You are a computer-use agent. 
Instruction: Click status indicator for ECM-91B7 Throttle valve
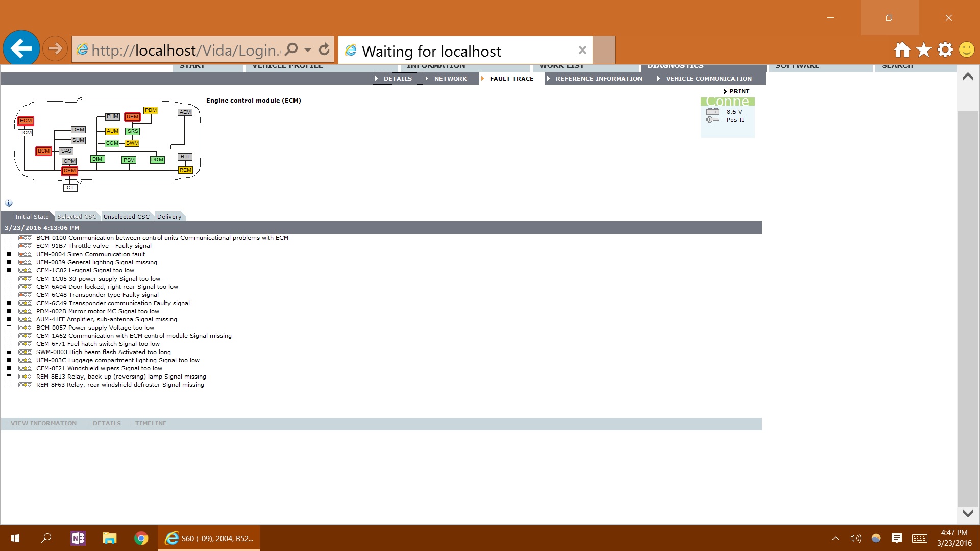pyautogui.click(x=25, y=246)
